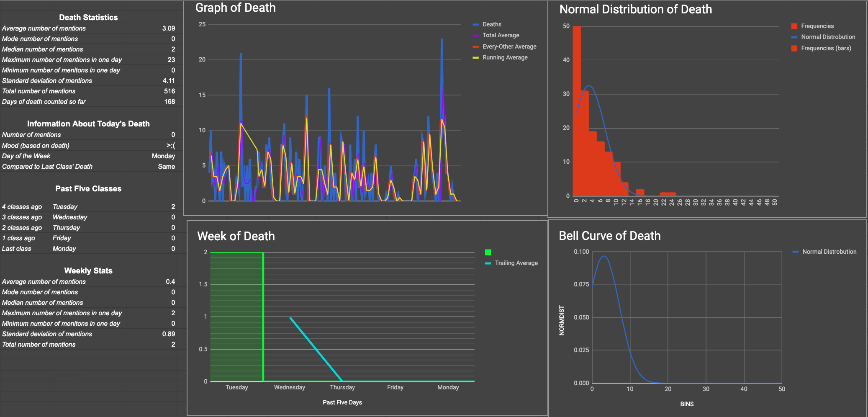Click the Past Five Days axis label
Image resolution: width=868 pixels, height=417 pixels.
tap(342, 402)
